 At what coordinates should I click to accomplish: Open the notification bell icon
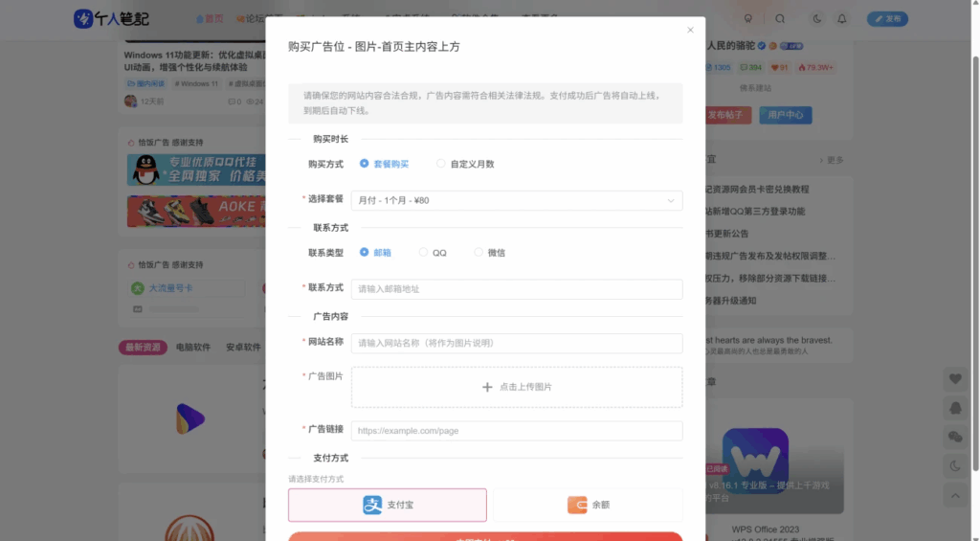point(842,18)
